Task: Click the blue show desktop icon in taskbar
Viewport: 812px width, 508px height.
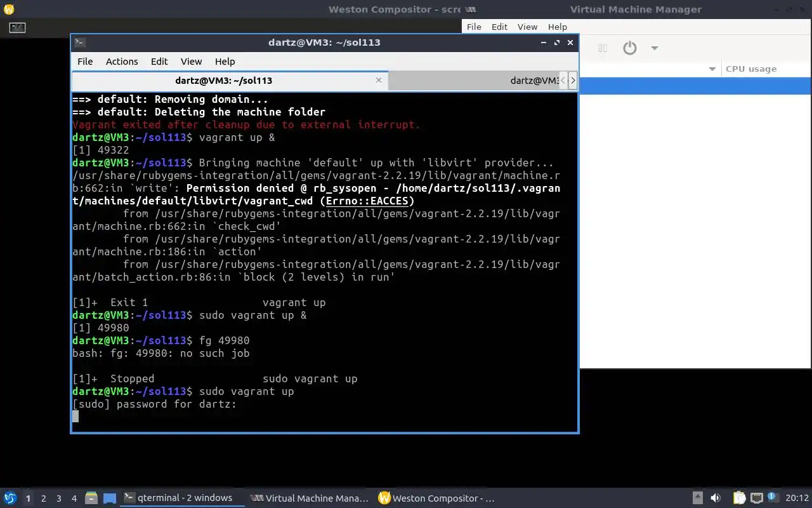Action: [x=109, y=498]
